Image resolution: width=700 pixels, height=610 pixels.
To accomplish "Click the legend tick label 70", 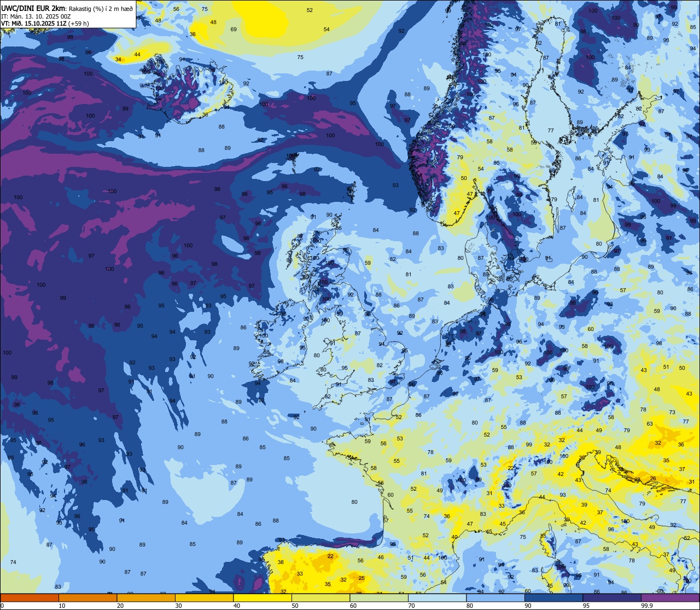I will coord(411,606).
